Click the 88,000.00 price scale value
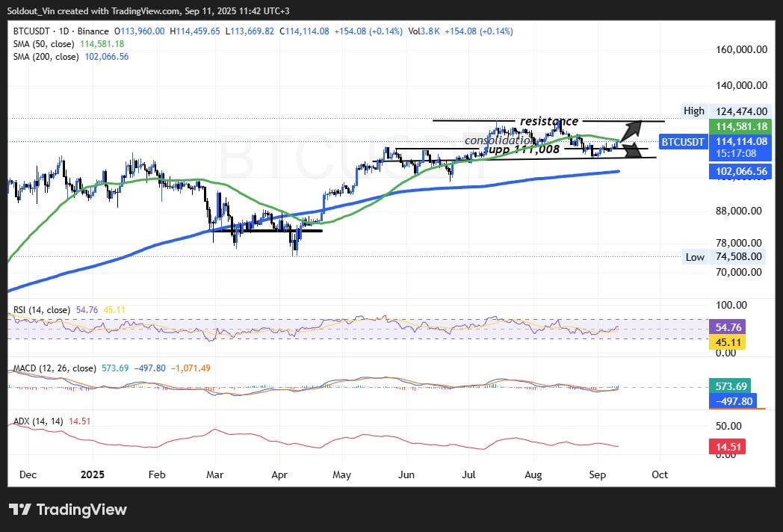 coord(739,211)
